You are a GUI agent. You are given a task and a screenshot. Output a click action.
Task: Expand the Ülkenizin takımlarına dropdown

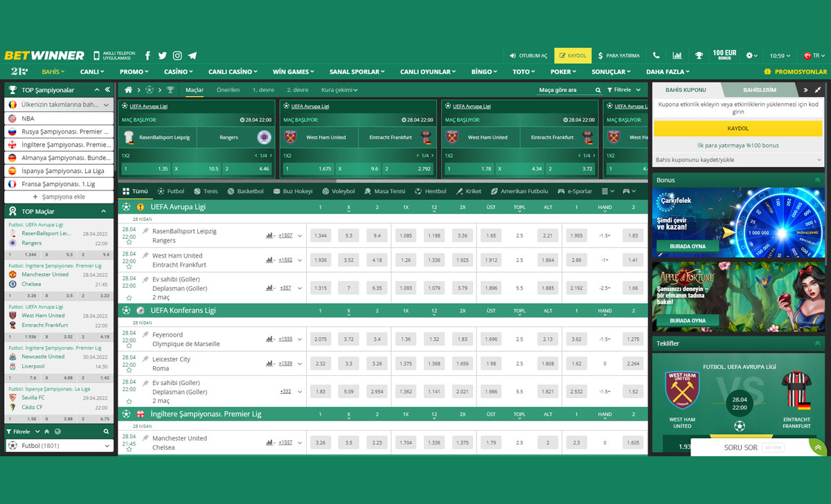tap(106, 105)
